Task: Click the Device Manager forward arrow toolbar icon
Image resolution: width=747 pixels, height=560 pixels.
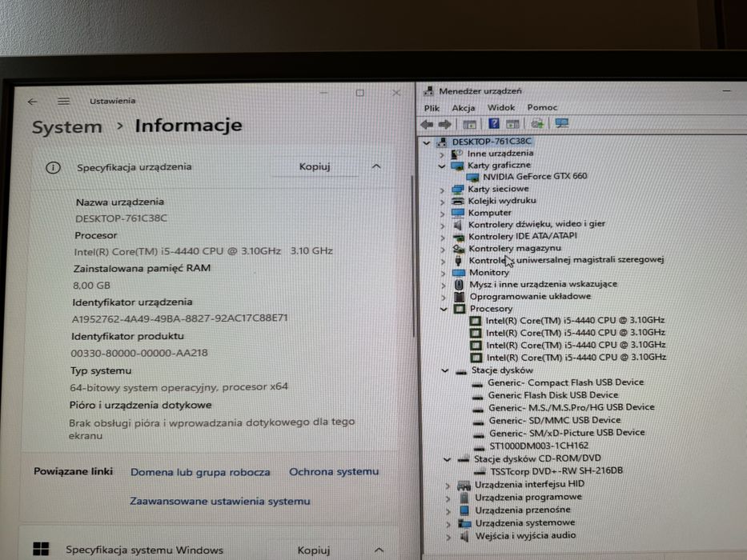Action: click(x=445, y=124)
